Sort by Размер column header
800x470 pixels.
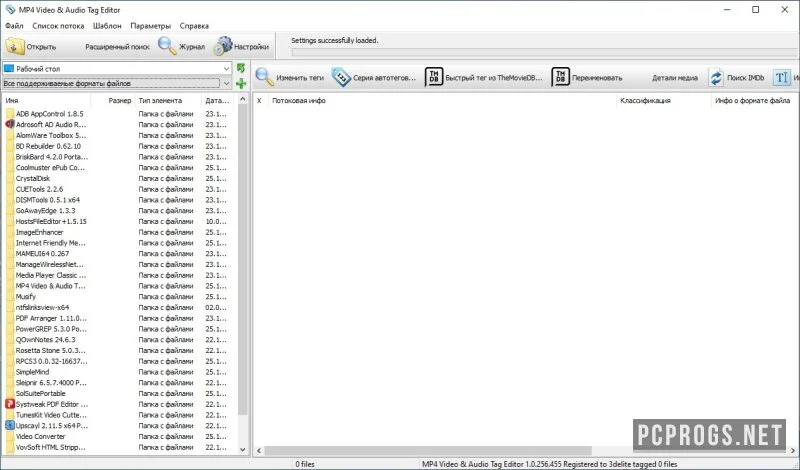[113, 101]
